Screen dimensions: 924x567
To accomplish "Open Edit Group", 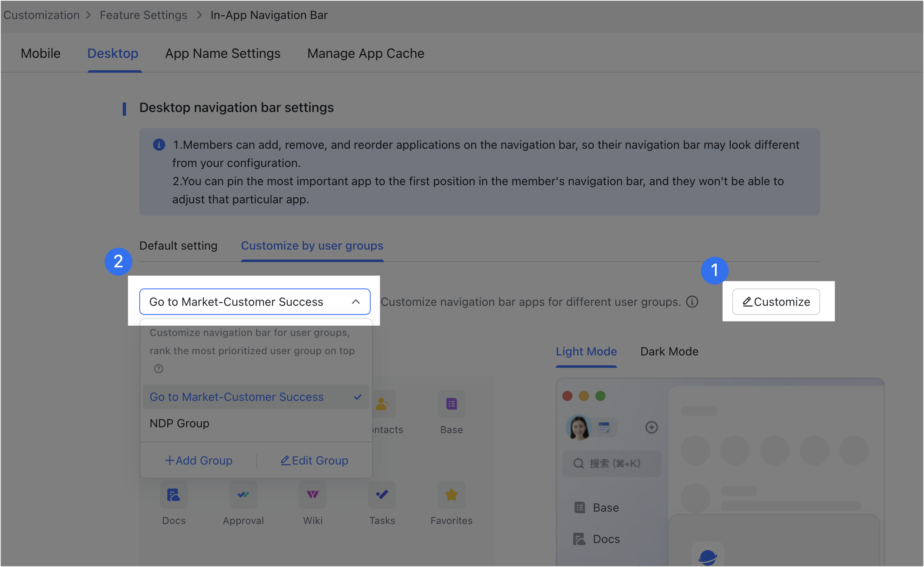I will click(314, 460).
